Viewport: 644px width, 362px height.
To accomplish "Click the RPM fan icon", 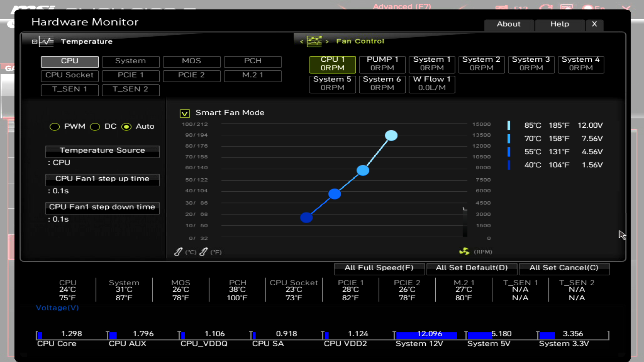I will 464,251.
